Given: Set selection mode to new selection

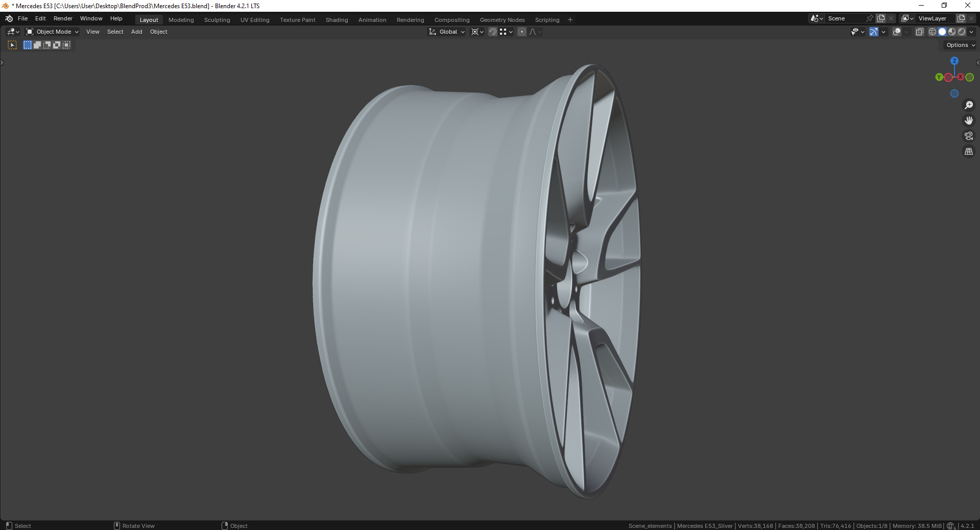Looking at the screenshot, I should [x=28, y=45].
